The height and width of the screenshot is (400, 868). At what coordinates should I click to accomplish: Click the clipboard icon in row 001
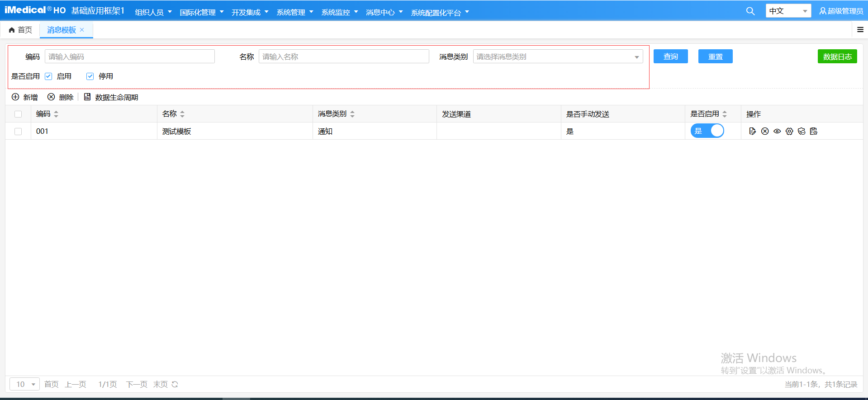click(x=814, y=131)
